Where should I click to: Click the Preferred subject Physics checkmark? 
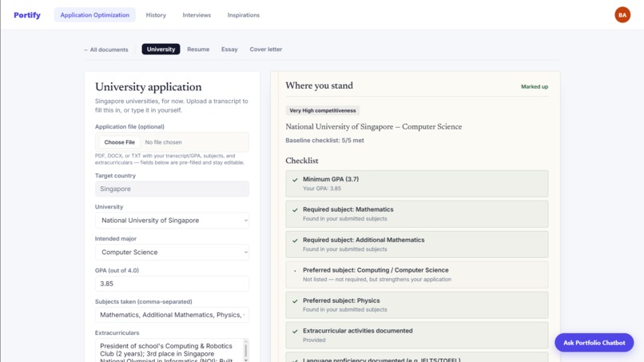(x=295, y=301)
